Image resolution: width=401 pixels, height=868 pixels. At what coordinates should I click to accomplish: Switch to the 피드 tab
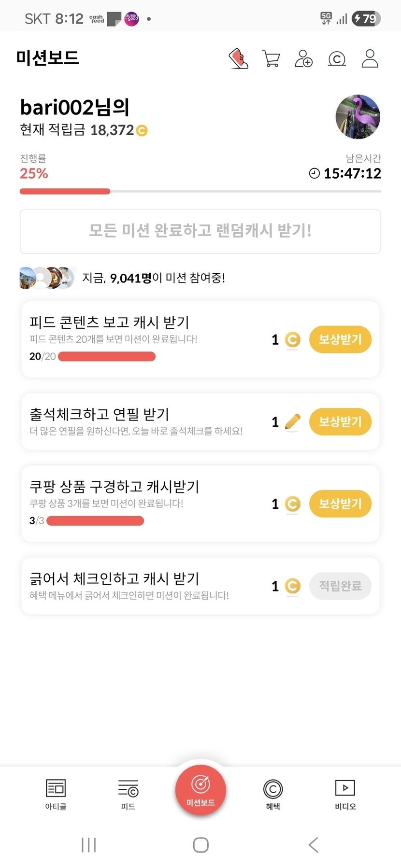pos(128,794)
